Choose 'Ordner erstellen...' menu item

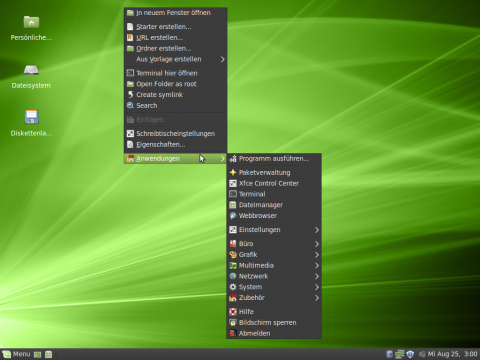coord(176,48)
